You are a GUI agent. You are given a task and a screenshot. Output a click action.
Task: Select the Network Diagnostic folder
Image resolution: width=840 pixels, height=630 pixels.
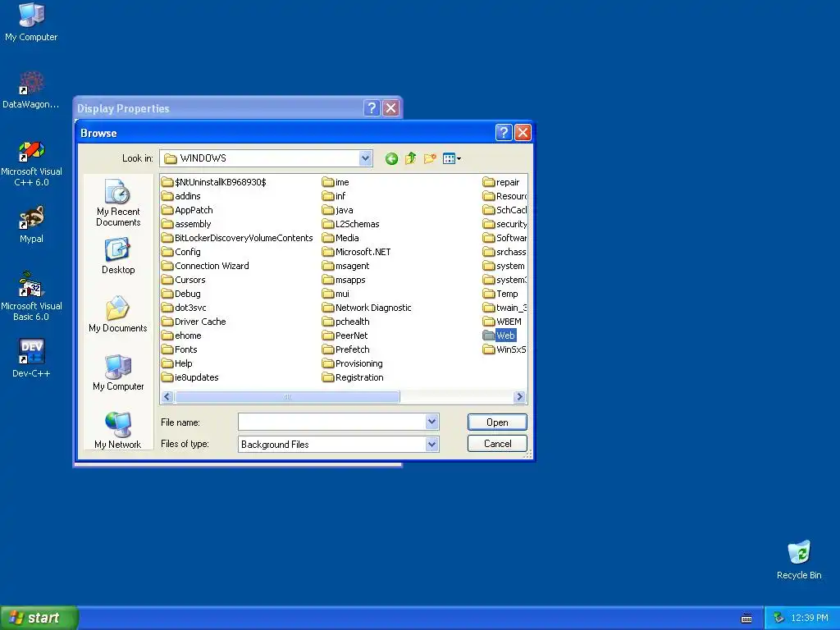367,308
